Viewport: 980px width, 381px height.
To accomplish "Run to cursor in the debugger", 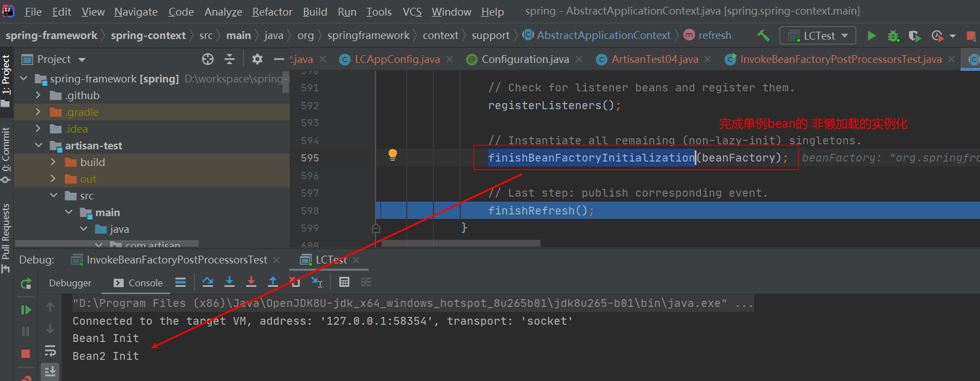I will (317, 282).
